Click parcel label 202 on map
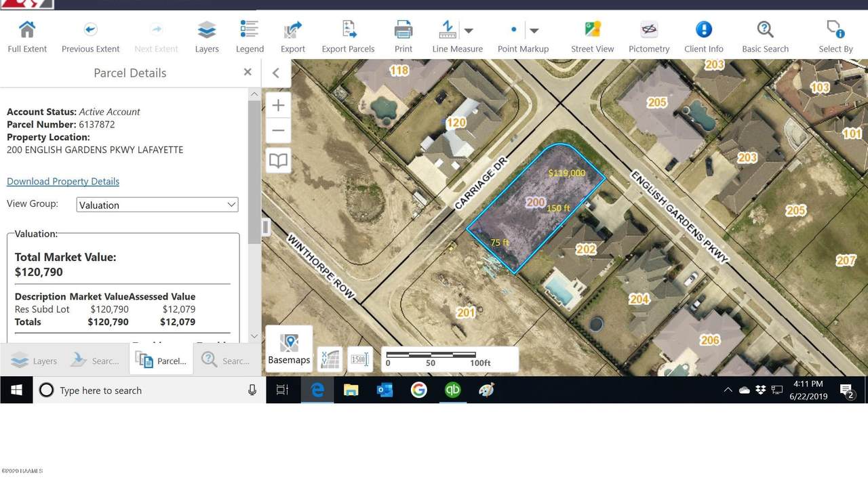 [x=586, y=249]
